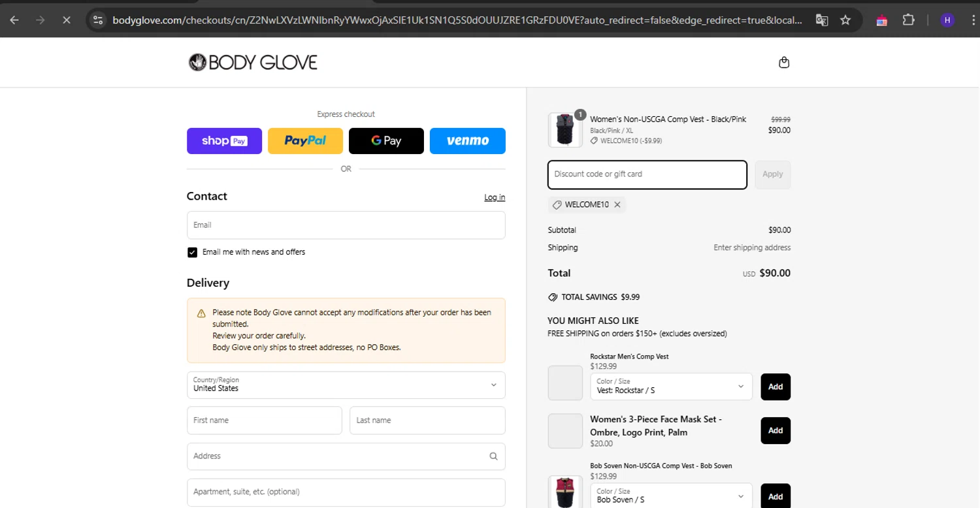Viewport: 980px width, 508px height.
Task: Click the Log in link
Action: [x=495, y=197]
